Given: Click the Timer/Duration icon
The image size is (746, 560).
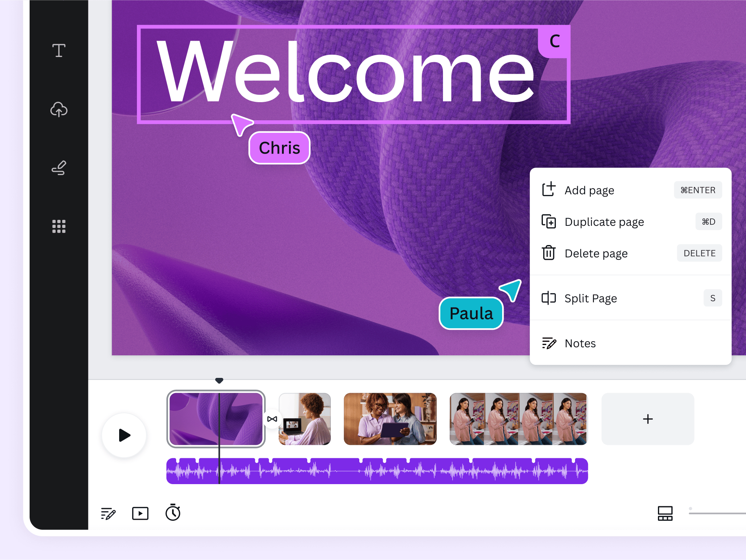Looking at the screenshot, I should 174,513.
